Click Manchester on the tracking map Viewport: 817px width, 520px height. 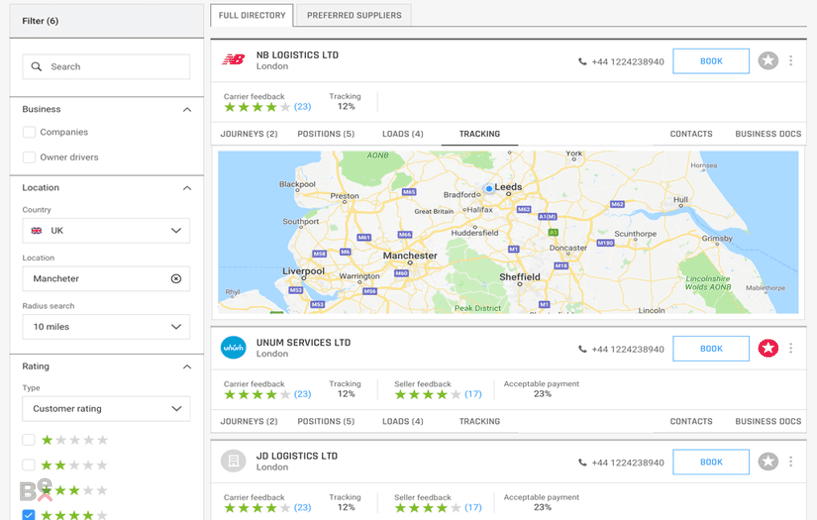[x=410, y=256]
